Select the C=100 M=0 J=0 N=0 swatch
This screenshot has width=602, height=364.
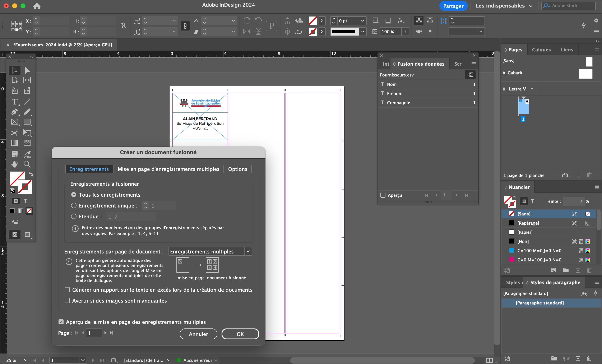click(x=539, y=251)
